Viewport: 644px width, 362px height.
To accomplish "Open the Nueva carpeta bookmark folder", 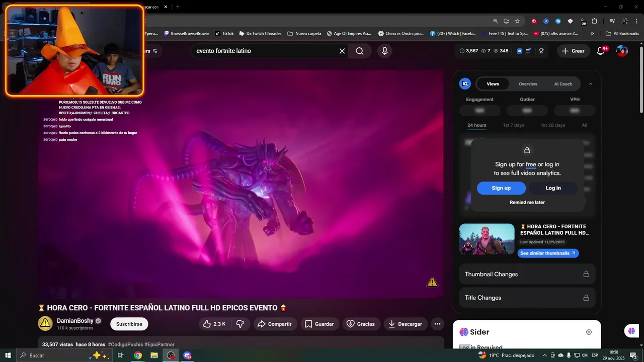I will (x=304, y=34).
